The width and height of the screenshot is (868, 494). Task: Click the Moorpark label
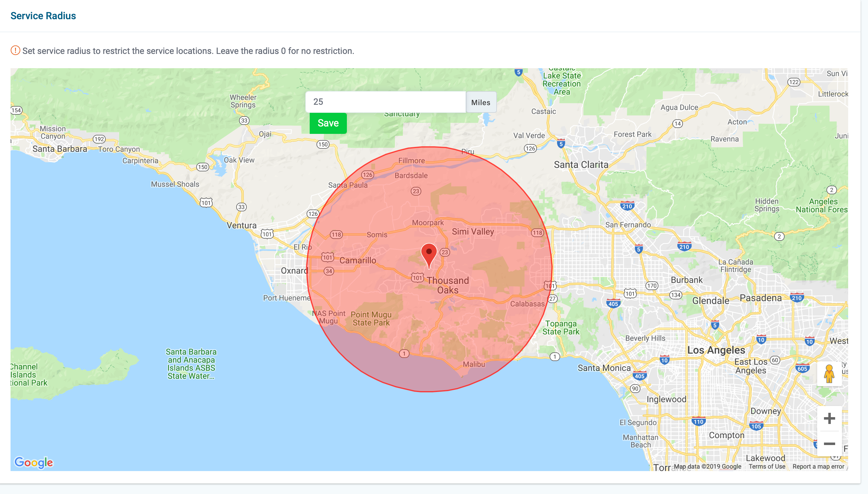pyautogui.click(x=427, y=223)
